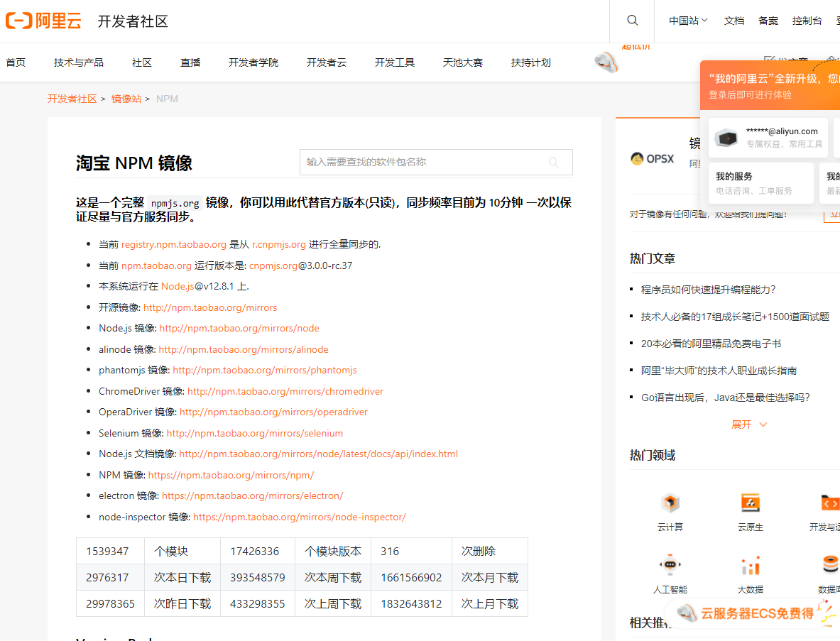Click the Node.js link in the system line
This screenshot has height=641, width=840.
178,286
